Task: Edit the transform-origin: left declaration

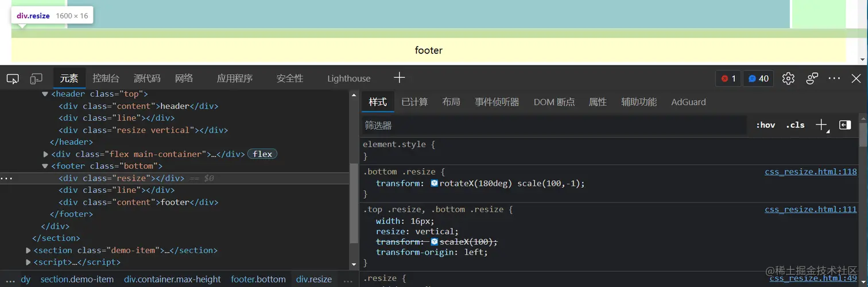Action: [x=432, y=252]
